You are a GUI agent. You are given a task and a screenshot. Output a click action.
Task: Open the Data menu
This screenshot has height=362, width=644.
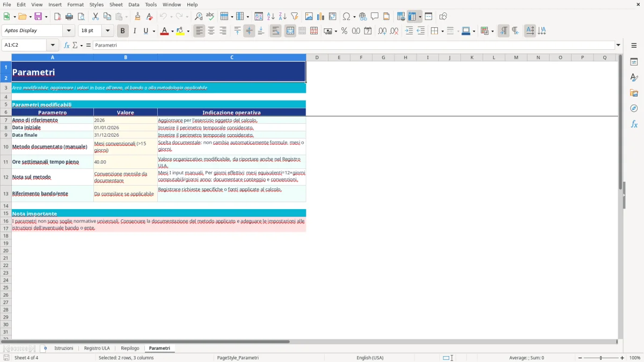tap(134, 4)
